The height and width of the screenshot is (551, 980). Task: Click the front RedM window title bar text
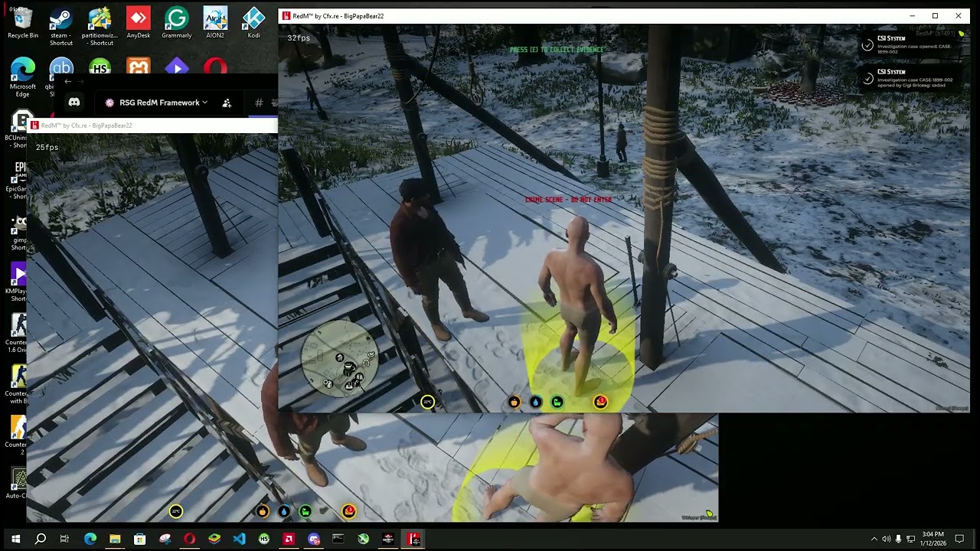338,16
